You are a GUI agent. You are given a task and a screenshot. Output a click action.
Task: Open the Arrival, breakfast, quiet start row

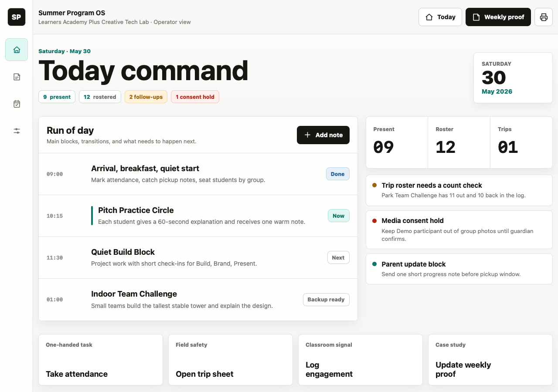[x=198, y=174]
